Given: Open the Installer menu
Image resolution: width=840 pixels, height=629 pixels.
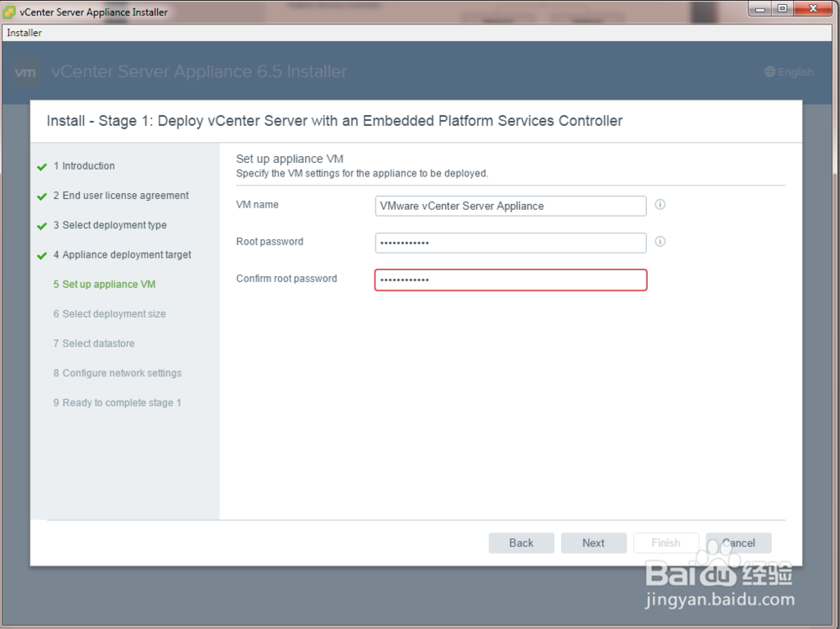Looking at the screenshot, I should [x=24, y=33].
